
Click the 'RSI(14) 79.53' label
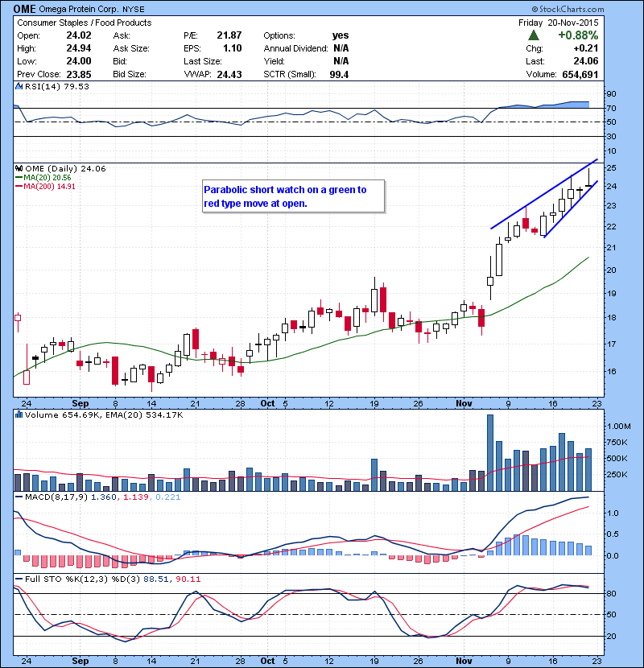coord(57,86)
